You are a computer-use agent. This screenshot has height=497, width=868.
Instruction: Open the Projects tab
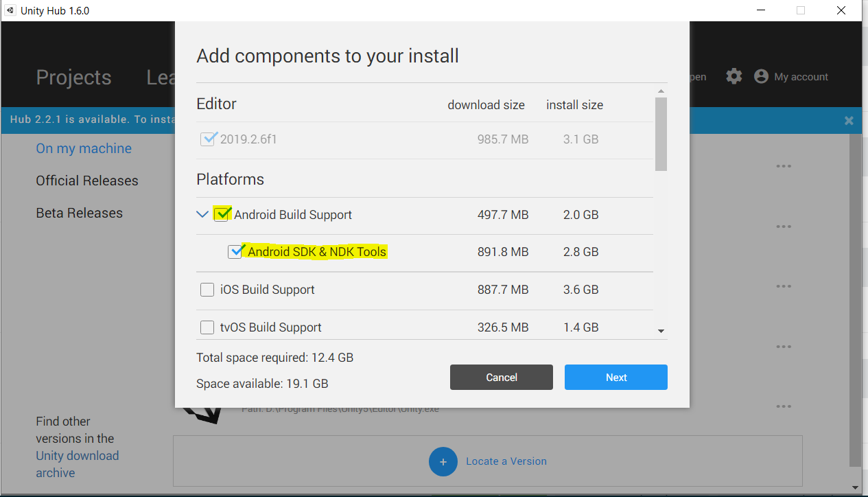[x=73, y=78]
